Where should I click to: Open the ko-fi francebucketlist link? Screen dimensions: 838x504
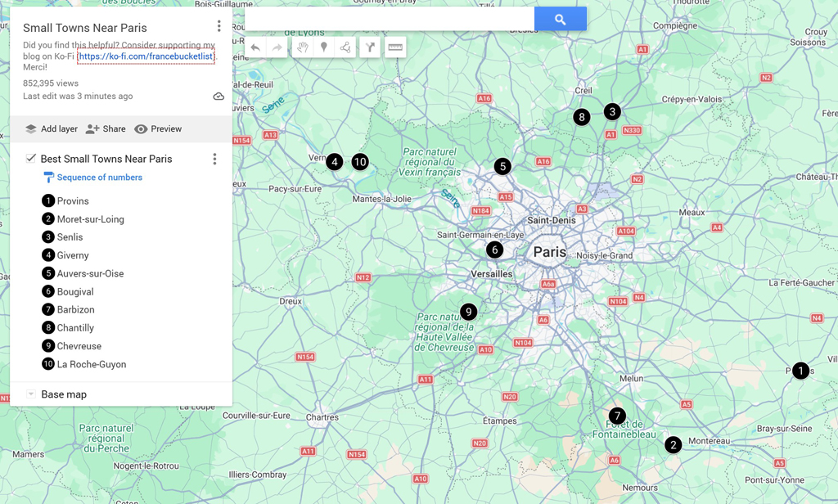click(x=146, y=56)
